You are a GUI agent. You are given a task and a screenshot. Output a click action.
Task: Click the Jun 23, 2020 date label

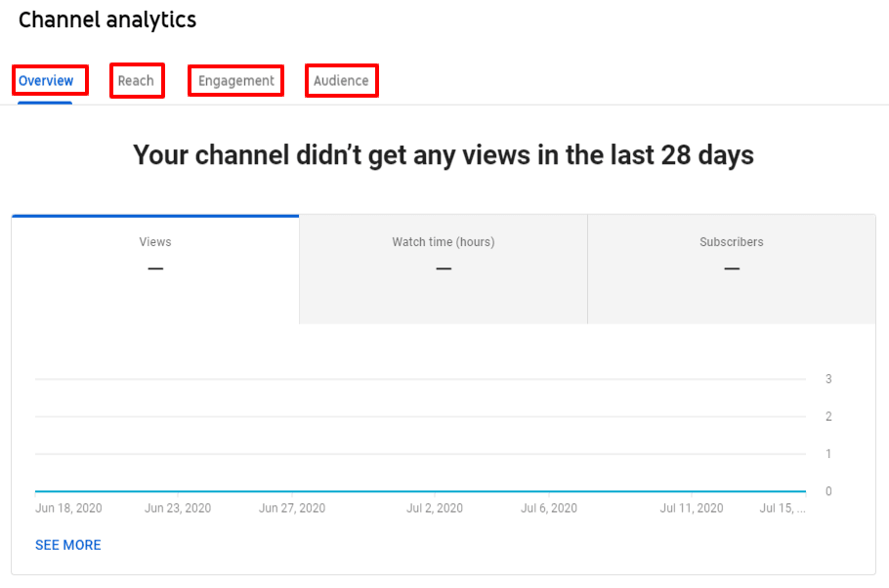(178, 508)
